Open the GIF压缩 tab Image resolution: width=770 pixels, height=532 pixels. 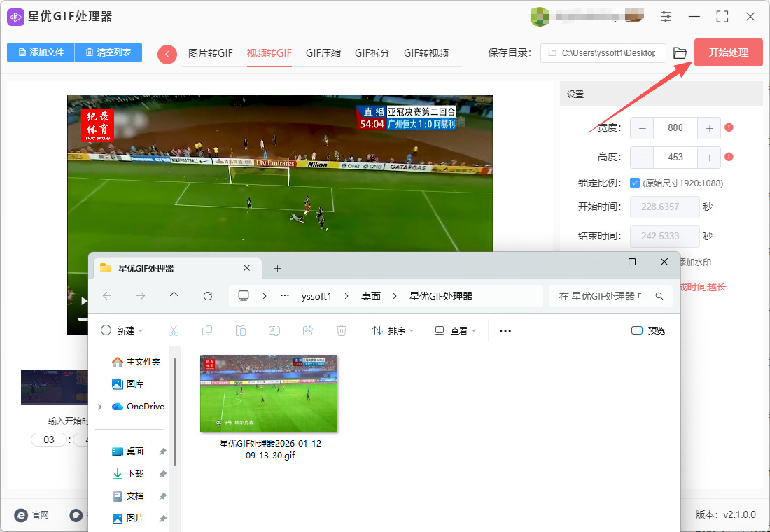(x=323, y=53)
